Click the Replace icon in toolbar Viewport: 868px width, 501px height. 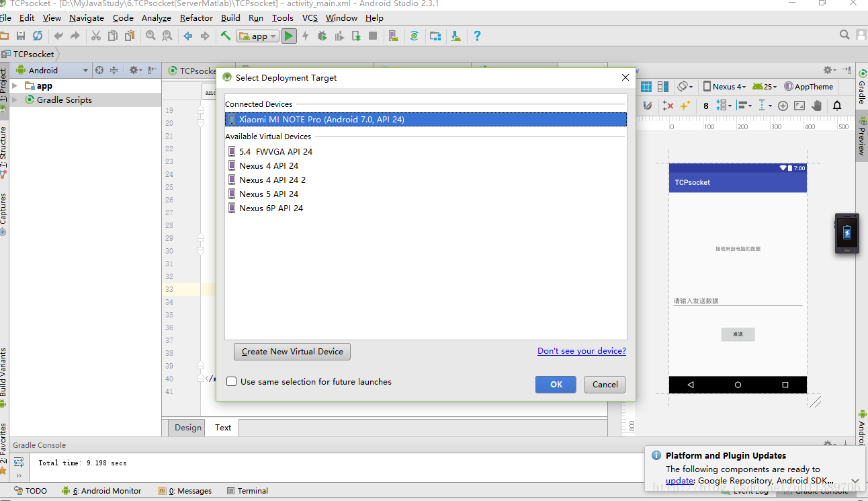pyautogui.click(x=167, y=36)
